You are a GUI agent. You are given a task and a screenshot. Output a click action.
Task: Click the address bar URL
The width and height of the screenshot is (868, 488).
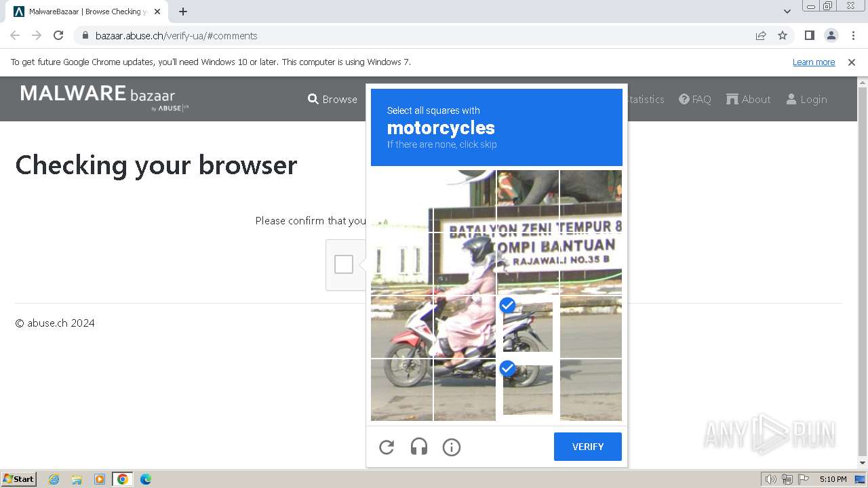tap(176, 36)
